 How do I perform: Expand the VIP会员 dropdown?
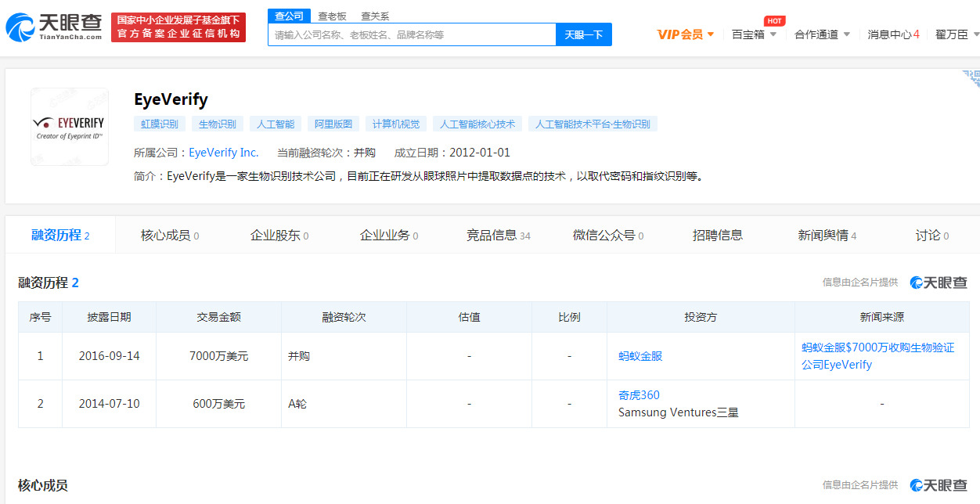686,34
